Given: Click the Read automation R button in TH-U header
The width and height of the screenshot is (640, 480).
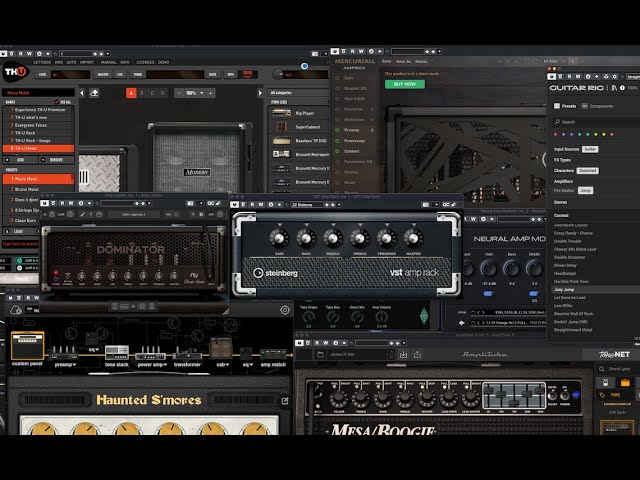Looking at the screenshot, I should (x=20, y=53).
